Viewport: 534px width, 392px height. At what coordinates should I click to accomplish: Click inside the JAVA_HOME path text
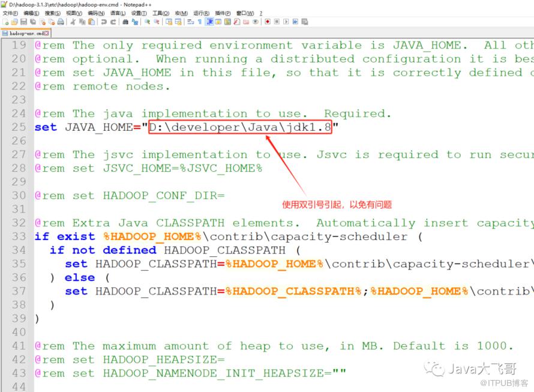point(240,127)
